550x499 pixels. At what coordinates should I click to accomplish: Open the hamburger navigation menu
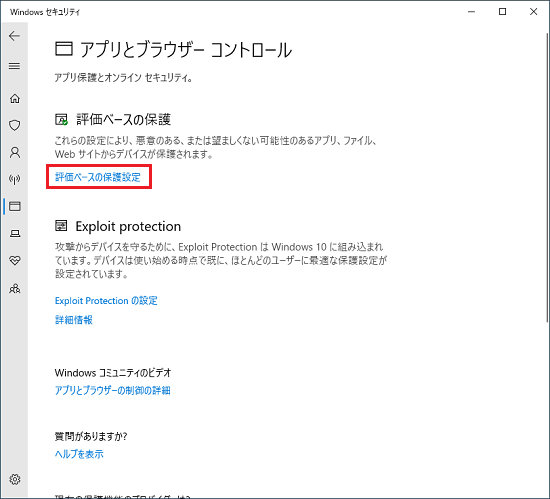[14, 66]
